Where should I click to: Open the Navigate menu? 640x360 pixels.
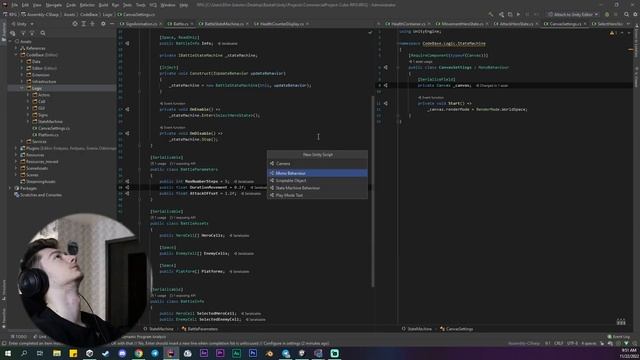coord(53,5)
